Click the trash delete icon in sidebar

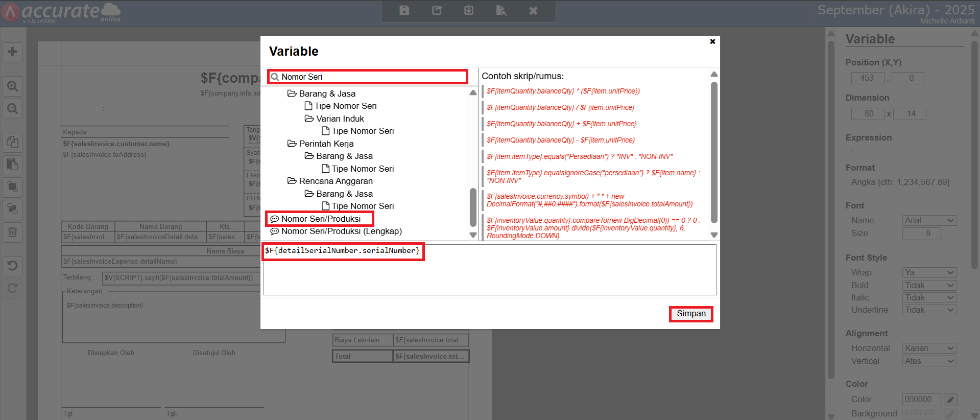13,232
